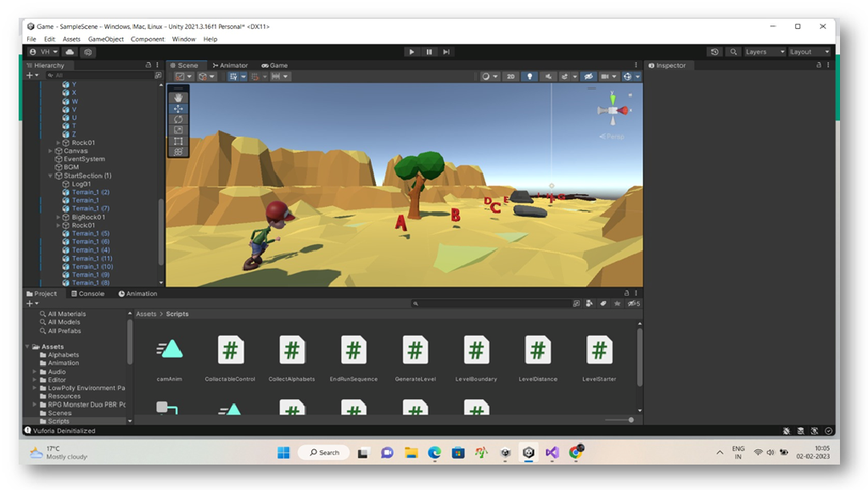Click the Windows taskbar Search box

click(x=324, y=453)
